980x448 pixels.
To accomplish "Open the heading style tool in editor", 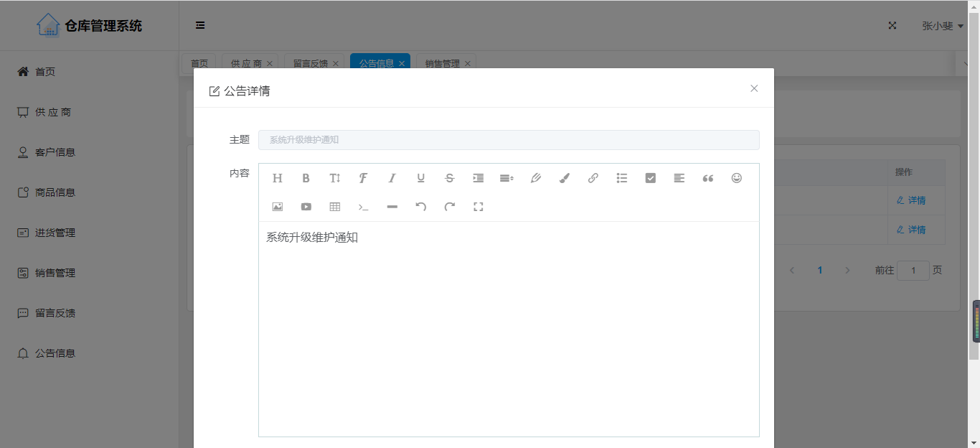I will point(278,178).
